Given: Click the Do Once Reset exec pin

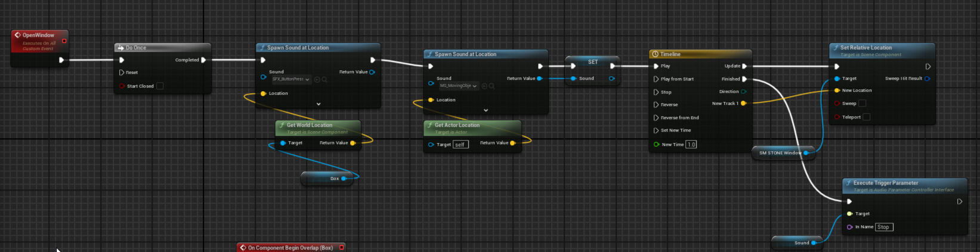Looking at the screenshot, I should click(x=122, y=73).
